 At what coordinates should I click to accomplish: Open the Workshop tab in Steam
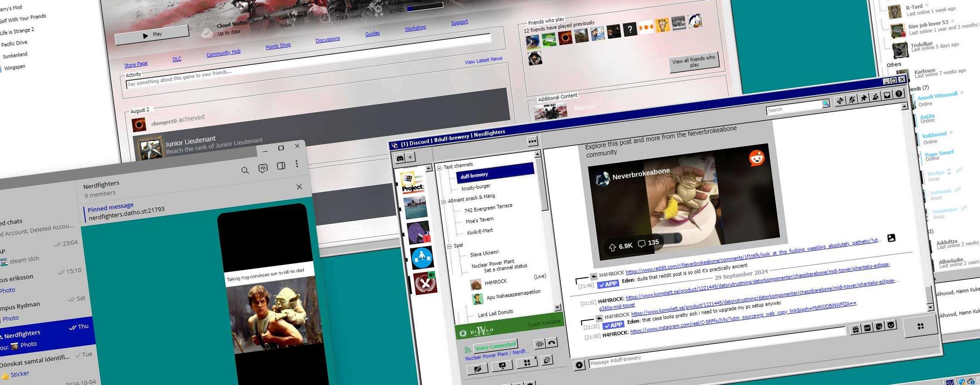pos(415,28)
